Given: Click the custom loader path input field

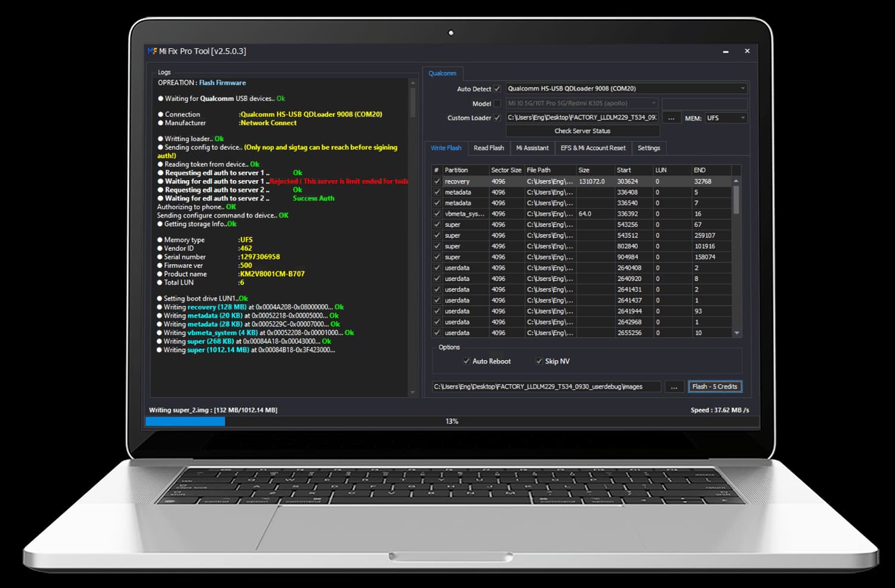Looking at the screenshot, I should tap(582, 117).
